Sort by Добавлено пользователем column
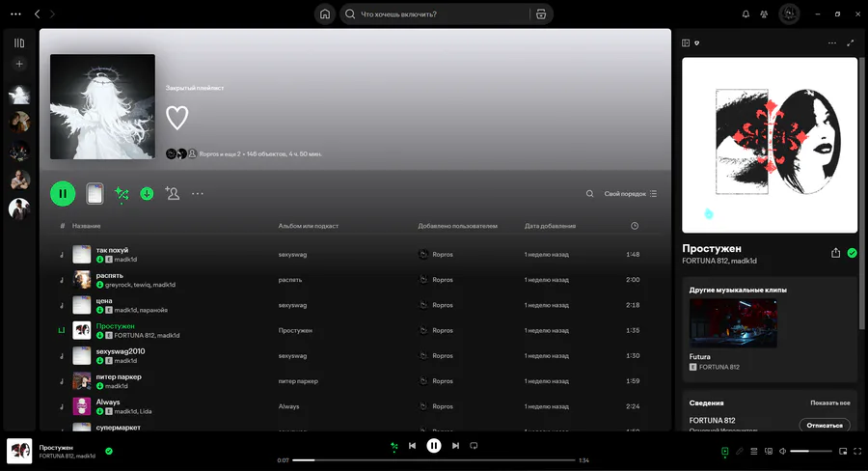The height and width of the screenshot is (471, 868). [x=457, y=226]
